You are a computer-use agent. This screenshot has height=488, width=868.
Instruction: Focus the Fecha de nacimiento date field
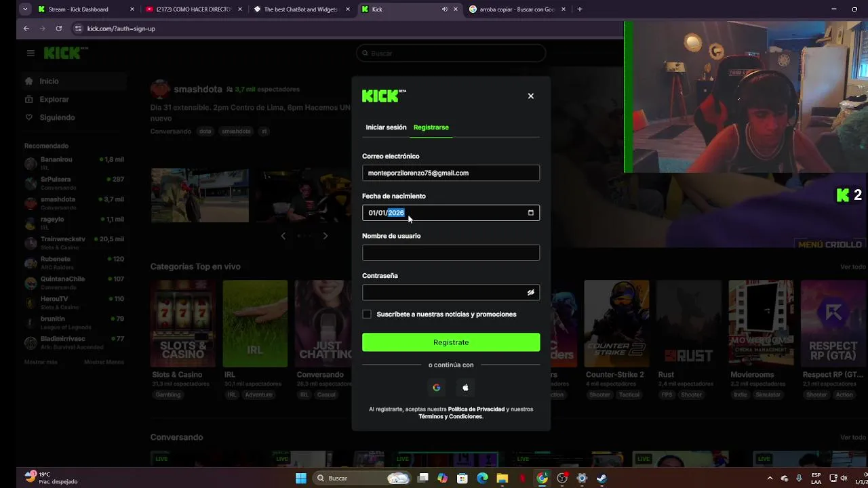(451, 213)
